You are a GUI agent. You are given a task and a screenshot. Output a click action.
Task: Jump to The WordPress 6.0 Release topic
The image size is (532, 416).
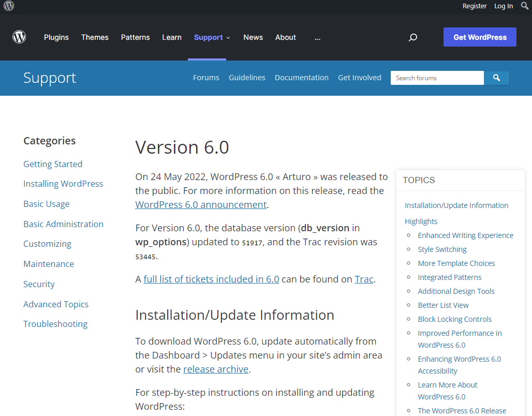click(x=462, y=411)
